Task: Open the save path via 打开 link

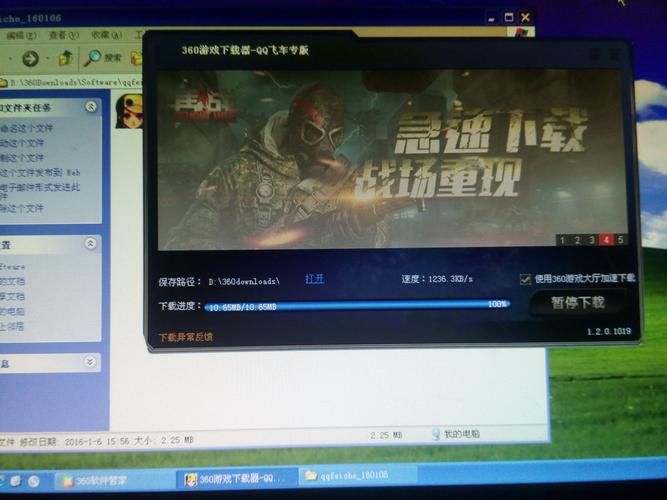Action: [315, 279]
